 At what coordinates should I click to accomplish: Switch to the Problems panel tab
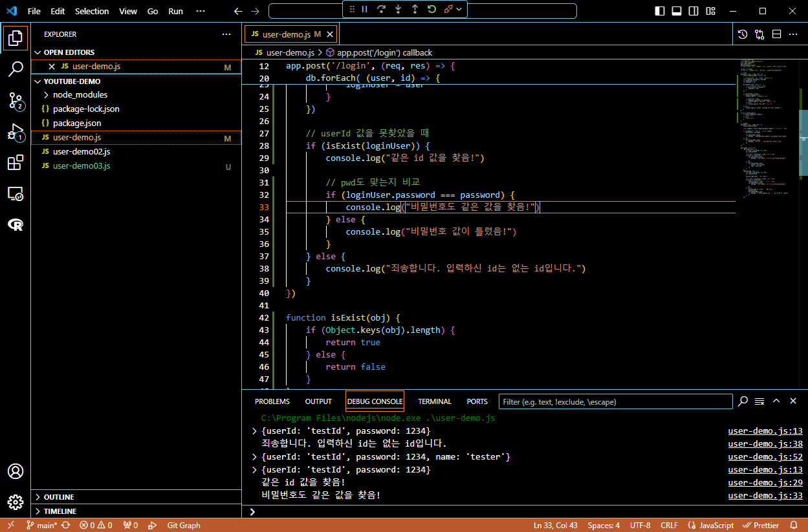point(272,401)
